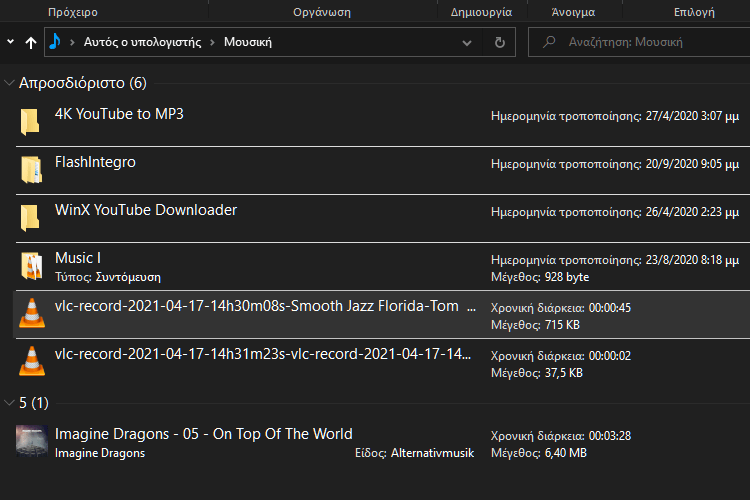Open the address bar history dropdown
The height and width of the screenshot is (500, 750).
tap(467, 43)
